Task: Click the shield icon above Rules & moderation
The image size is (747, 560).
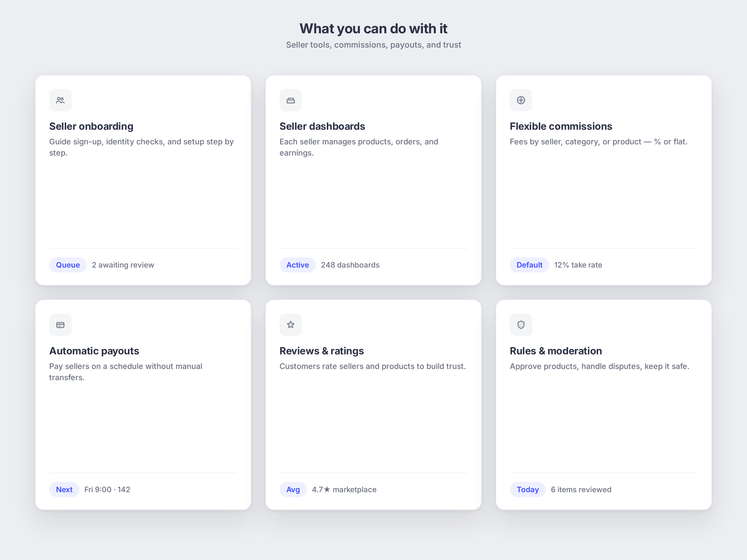Action: pos(521,325)
